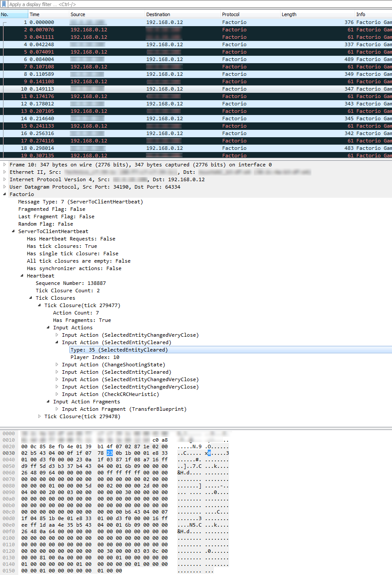392x575 pixels.
Task: Select Sequence Number: 138887 field
Action: coord(71,283)
